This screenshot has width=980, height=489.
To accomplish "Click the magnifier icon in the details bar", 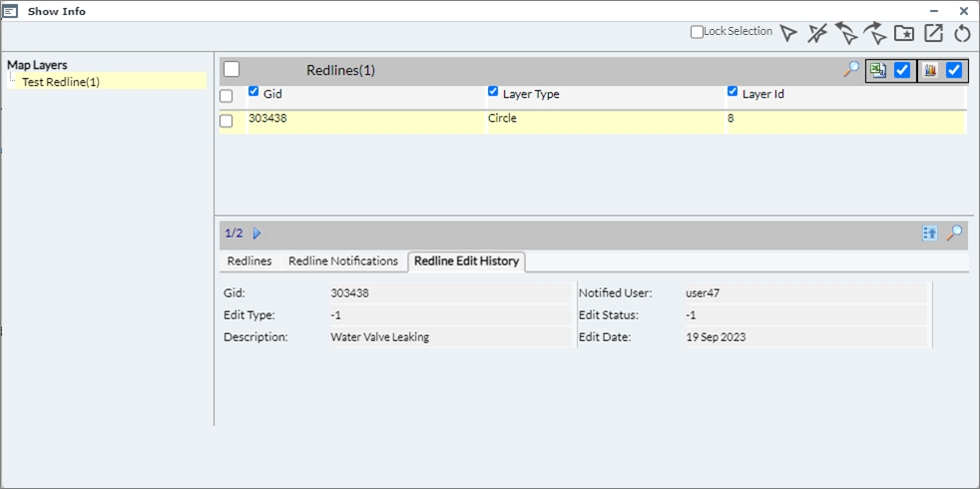I will [955, 233].
